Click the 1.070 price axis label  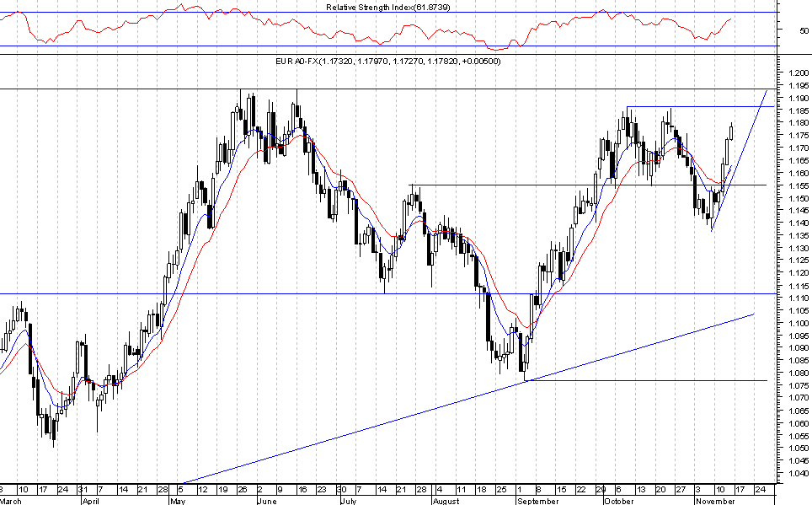tap(799, 398)
